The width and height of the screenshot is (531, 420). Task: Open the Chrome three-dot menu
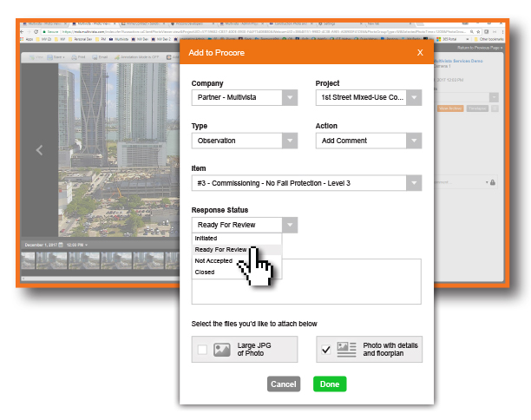pos(502,31)
